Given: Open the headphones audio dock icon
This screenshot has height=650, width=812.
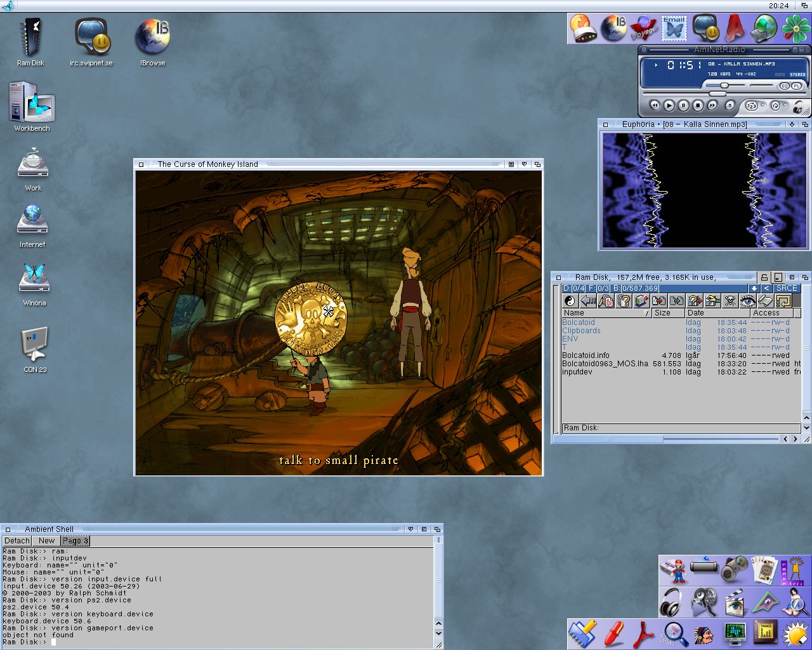Looking at the screenshot, I should pos(672,602).
